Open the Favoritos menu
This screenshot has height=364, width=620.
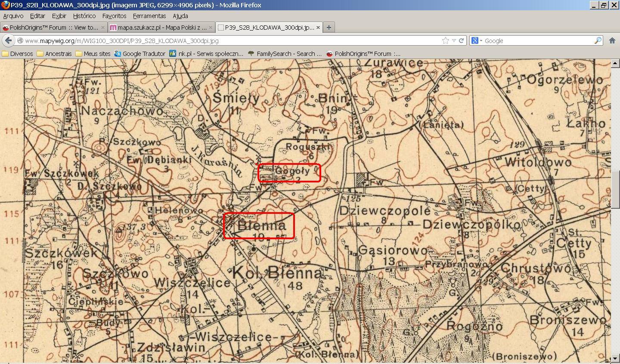tap(114, 16)
